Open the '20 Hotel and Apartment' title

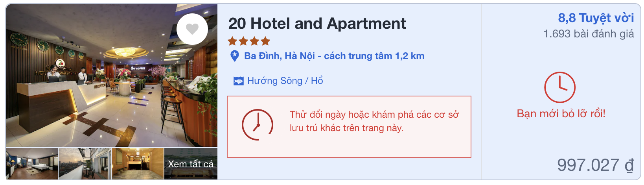click(317, 24)
